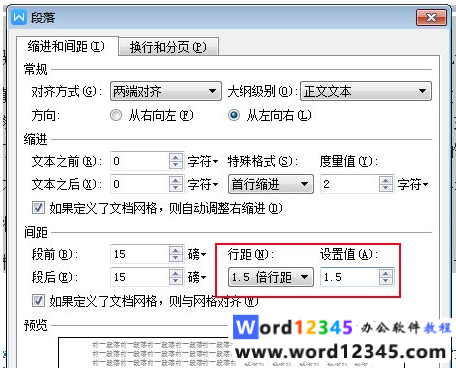Switch to the 缩进和间距 tab
Screen dimensions: 456x368
pos(67,46)
